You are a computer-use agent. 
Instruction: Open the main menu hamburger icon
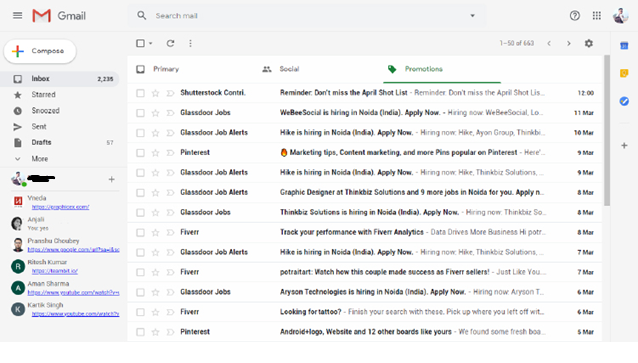point(17,15)
